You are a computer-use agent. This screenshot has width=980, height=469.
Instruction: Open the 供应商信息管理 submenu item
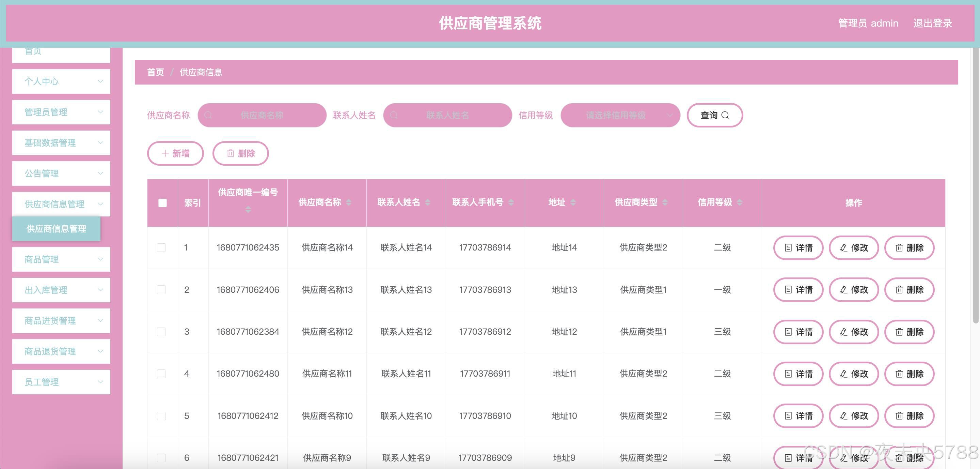click(56, 229)
